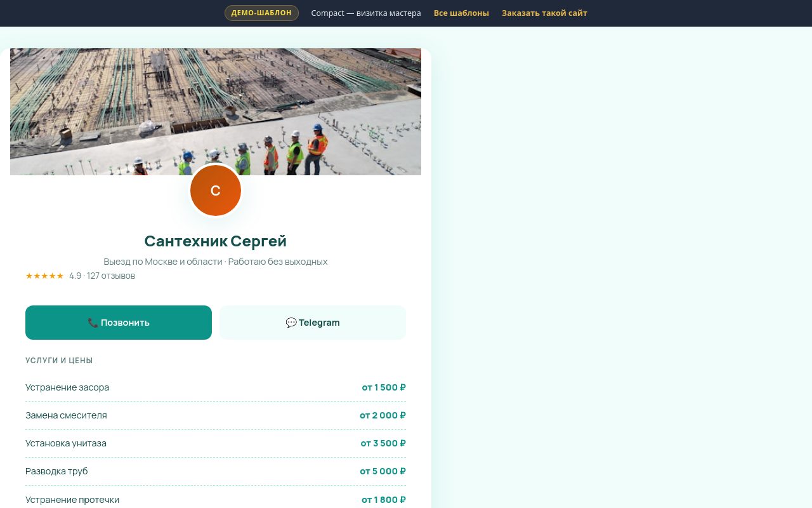Open the Все шаблоны link
Viewport: 812px width, 508px height.
461,13
